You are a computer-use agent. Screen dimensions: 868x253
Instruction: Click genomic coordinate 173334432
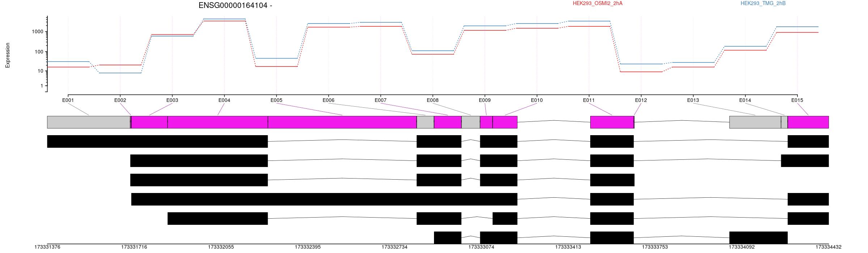(x=829, y=247)
